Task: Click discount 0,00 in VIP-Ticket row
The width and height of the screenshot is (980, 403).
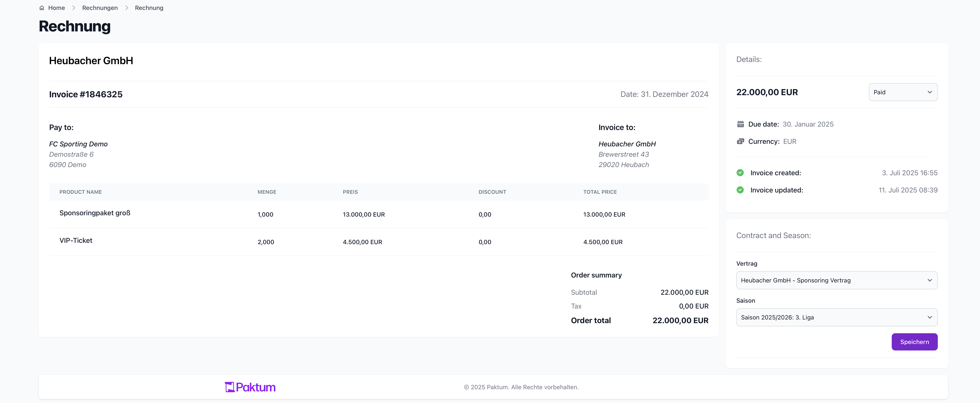Action: click(x=485, y=242)
